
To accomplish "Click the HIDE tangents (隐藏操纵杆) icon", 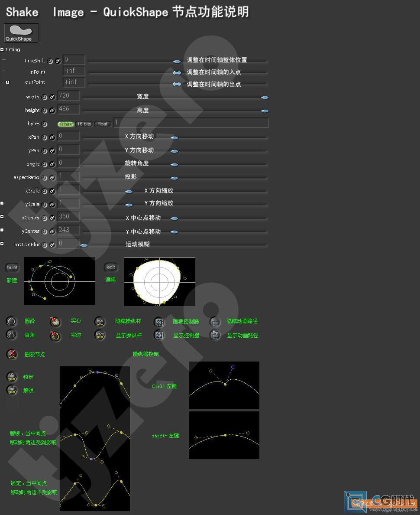I will coord(100,322).
